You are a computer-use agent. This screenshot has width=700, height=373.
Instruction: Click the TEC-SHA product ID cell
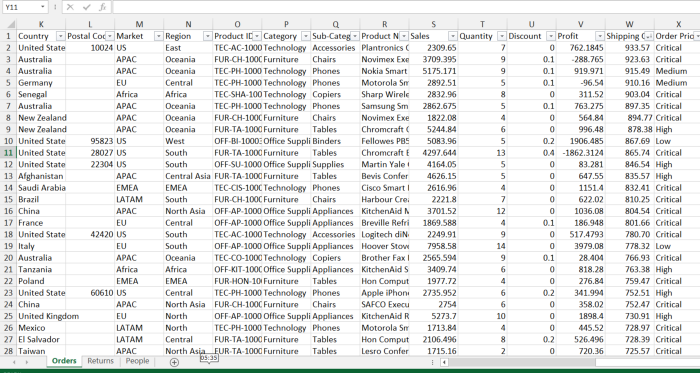pyautogui.click(x=238, y=94)
